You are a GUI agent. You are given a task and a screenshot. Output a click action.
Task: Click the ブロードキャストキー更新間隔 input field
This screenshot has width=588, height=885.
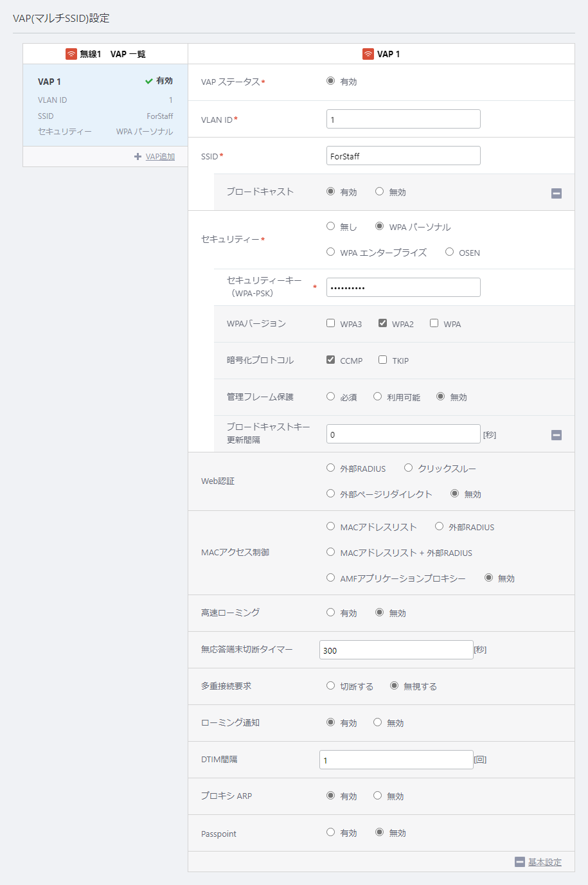tap(404, 434)
